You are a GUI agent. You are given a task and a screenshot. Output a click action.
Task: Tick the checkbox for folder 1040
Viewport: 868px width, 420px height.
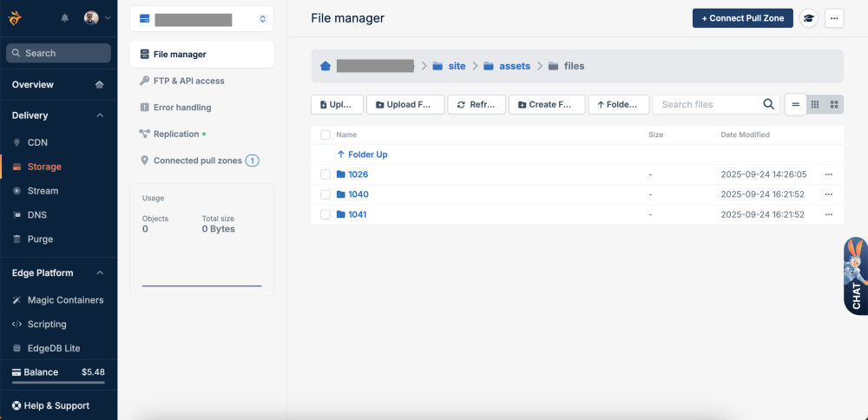[x=325, y=194]
